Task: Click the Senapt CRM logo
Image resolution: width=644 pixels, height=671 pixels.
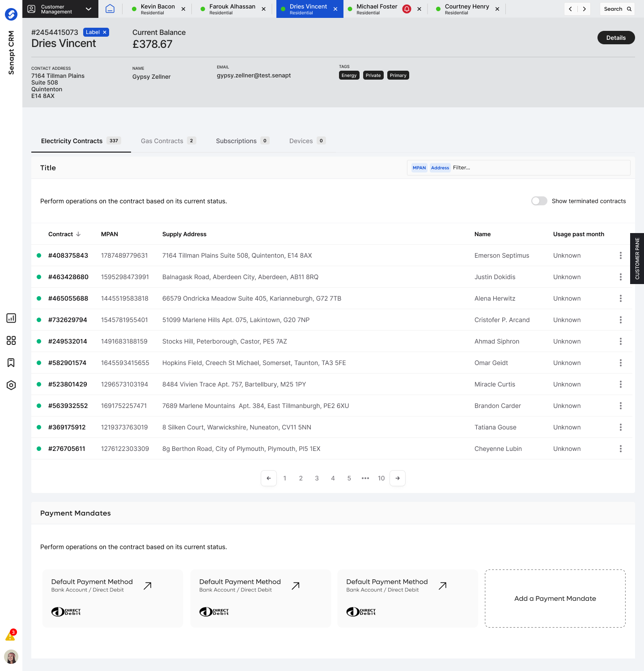Action: [11, 14]
